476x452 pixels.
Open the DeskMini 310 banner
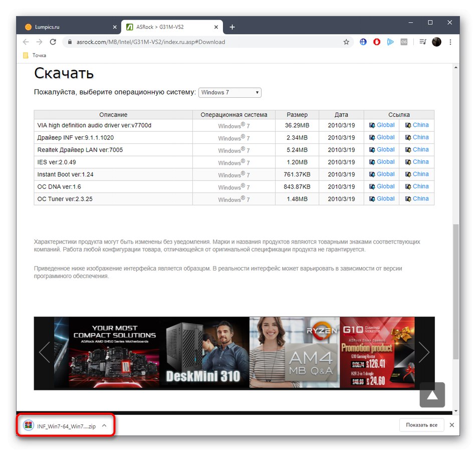pos(204,352)
